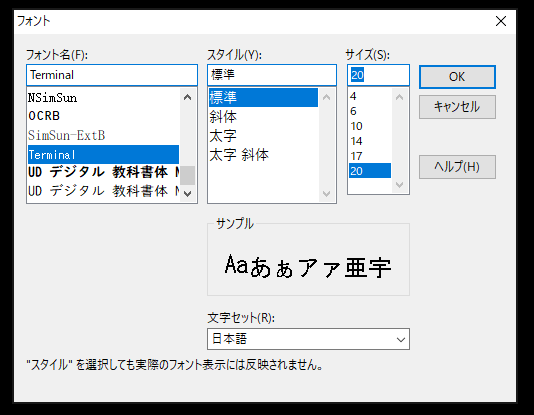Viewport: 534px width, 415px height.
Task: Click the フォント名 input field
Action: coord(112,75)
